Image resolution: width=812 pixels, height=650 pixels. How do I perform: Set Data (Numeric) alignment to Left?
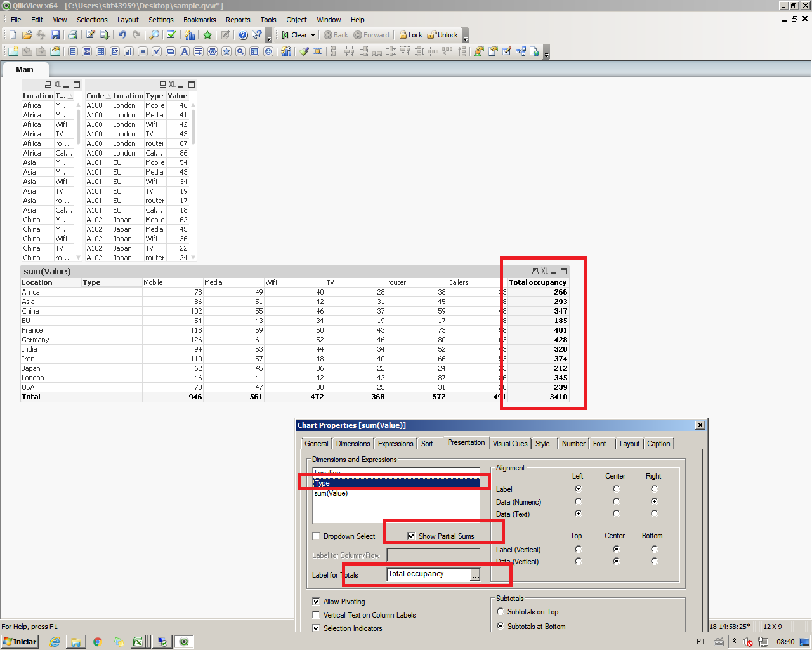click(x=578, y=501)
